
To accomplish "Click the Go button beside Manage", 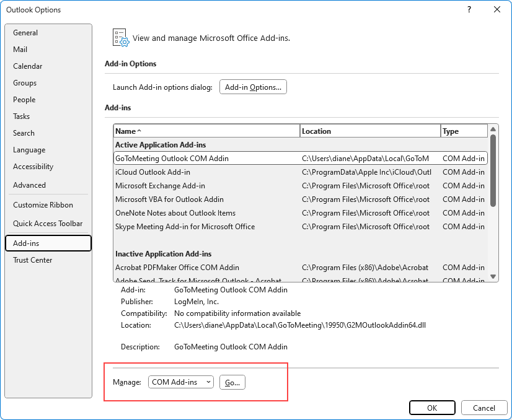I will coord(232,382).
